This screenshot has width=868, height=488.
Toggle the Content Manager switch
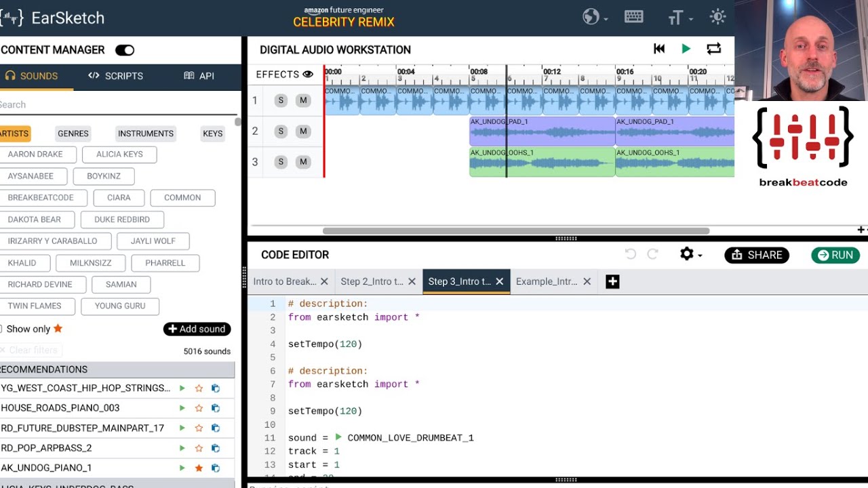coord(125,49)
